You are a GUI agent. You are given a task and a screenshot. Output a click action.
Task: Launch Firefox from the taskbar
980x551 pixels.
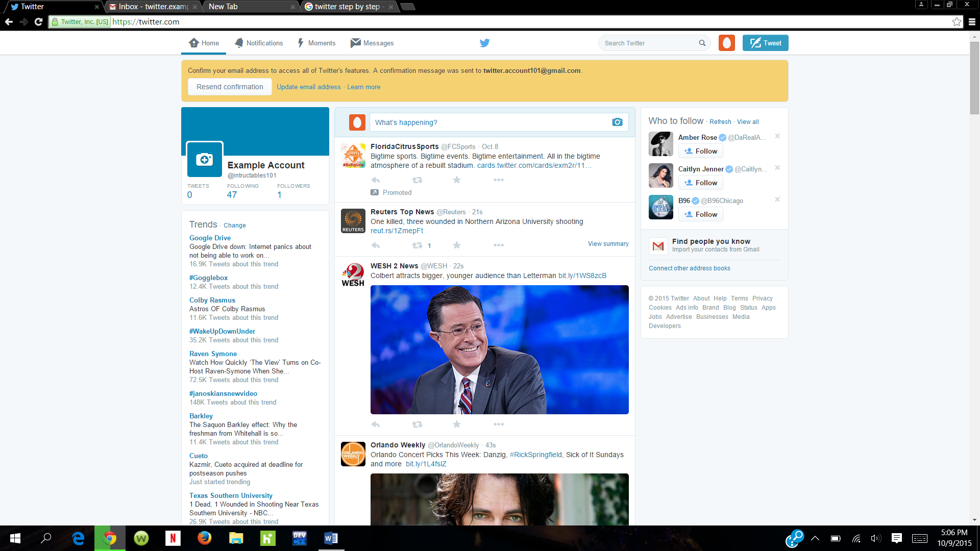(x=204, y=538)
